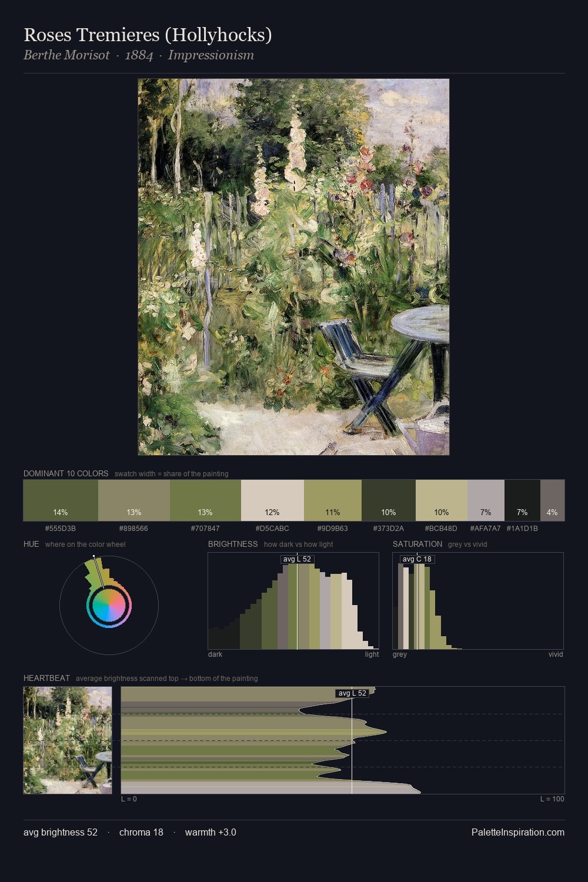588x882 pixels.
Task: Click the 'BRIGHTNESS' section heading
Action: (233, 544)
